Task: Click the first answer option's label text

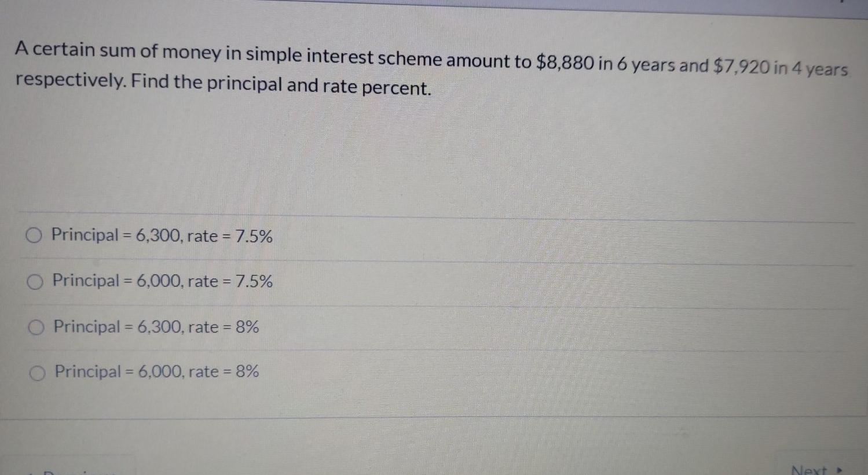Action: tap(162, 235)
